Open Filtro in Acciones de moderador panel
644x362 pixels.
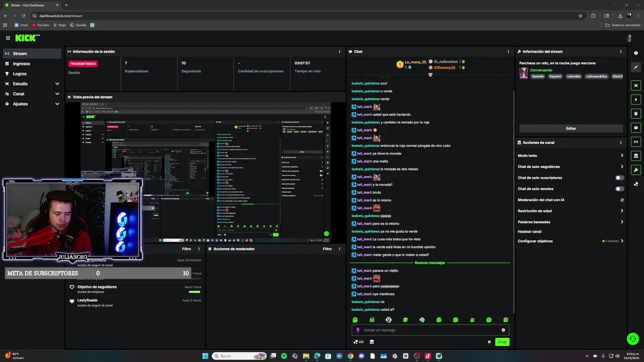pyautogui.click(x=327, y=249)
